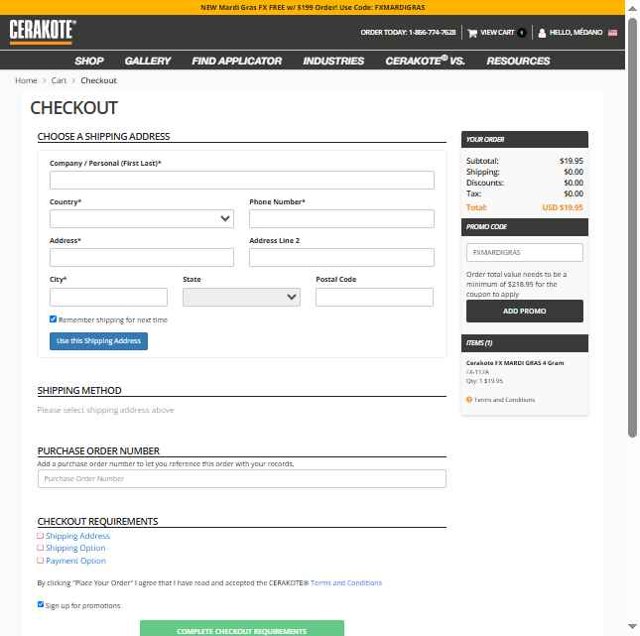Open the Country dropdown
This screenshot has width=640, height=636.
pyautogui.click(x=142, y=219)
